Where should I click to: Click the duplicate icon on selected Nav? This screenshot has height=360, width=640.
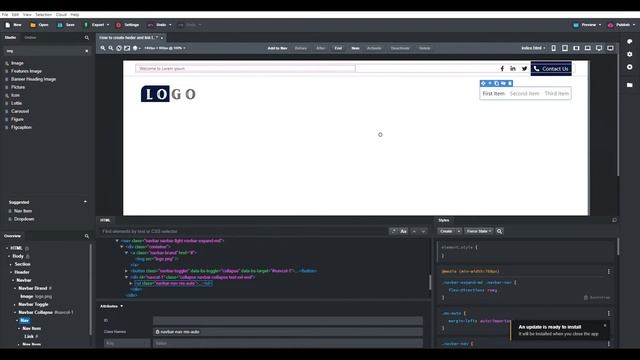[x=497, y=83]
